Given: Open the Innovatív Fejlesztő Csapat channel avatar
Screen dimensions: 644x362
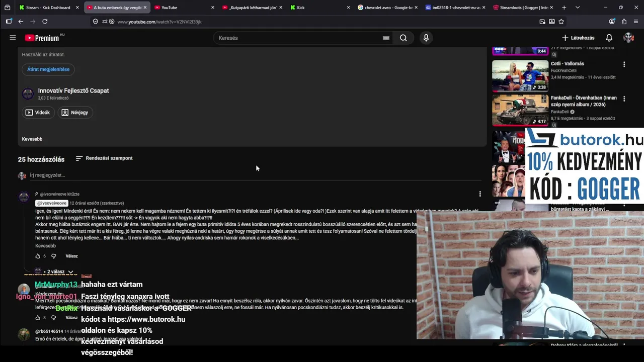Looking at the screenshot, I should [x=28, y=94].
